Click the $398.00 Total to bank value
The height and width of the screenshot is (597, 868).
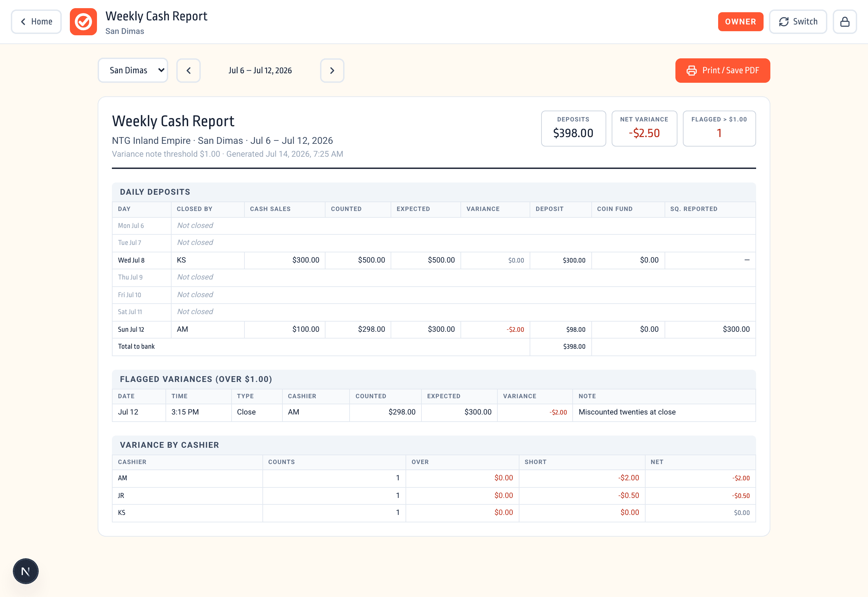point(574,347)
